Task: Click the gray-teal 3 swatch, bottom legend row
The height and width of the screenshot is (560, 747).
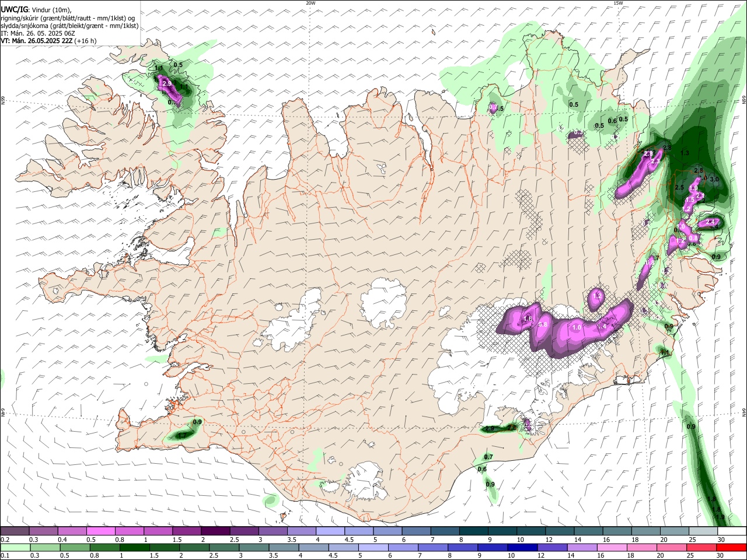Action: tap(253, 547)
